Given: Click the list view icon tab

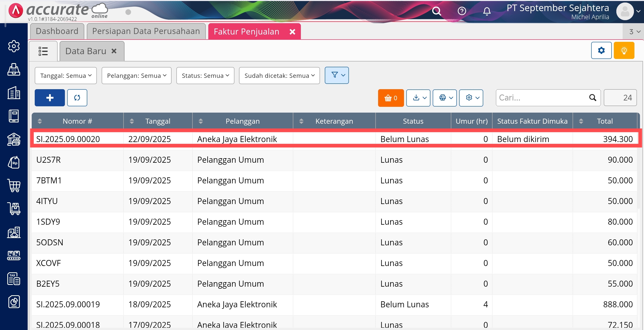Looking at the screenshot, I should tap(43, 51).
